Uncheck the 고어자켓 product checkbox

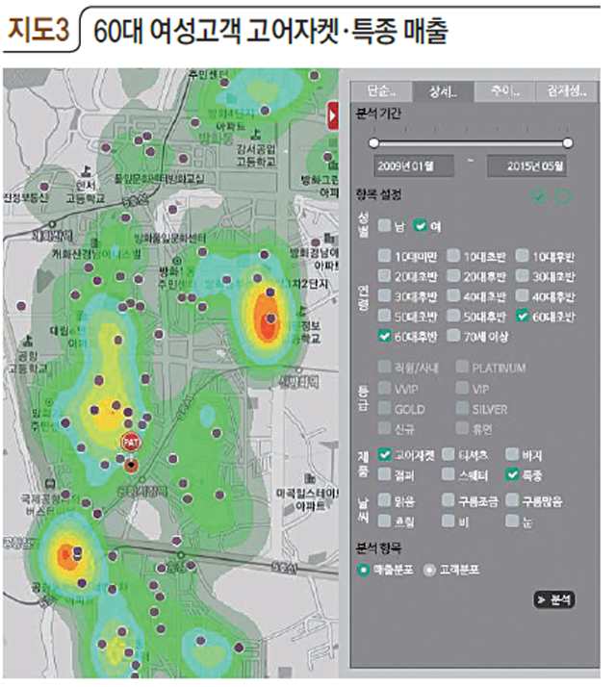coord(384,455)
